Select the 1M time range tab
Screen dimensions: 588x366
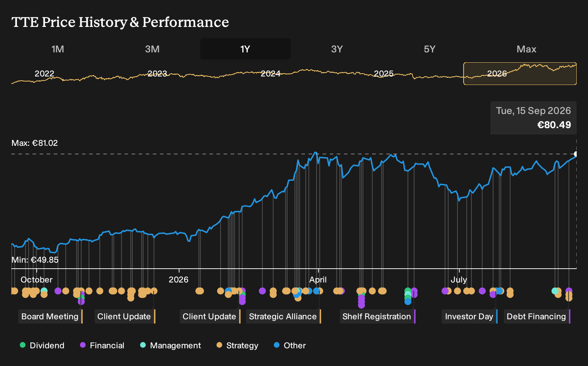click(x=58, y=49)
